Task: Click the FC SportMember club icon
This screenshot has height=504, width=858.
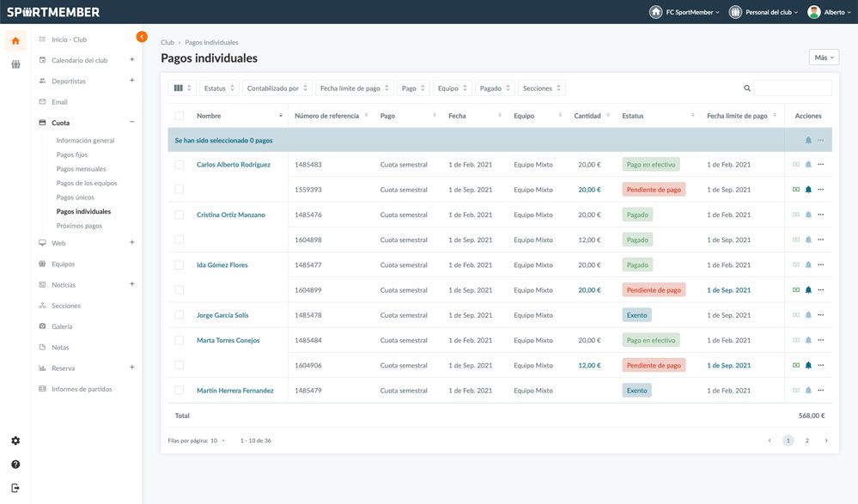Action: point(655,12)
